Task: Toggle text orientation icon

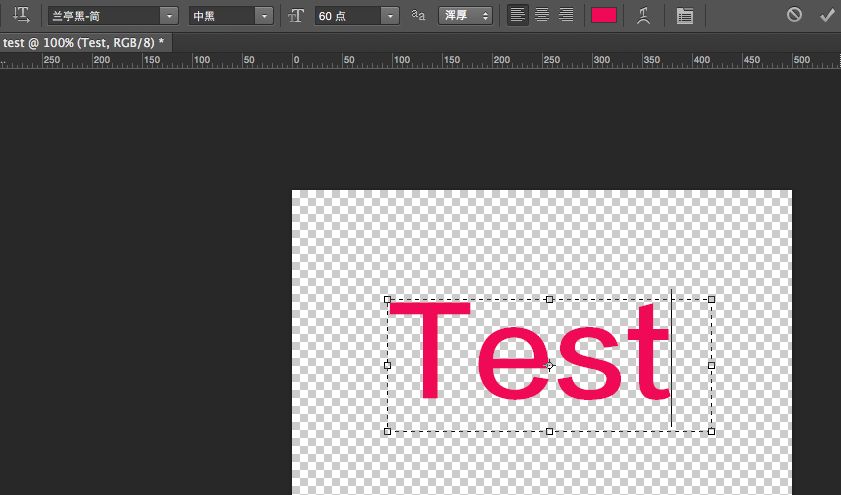Action: (x=21, y=15)
